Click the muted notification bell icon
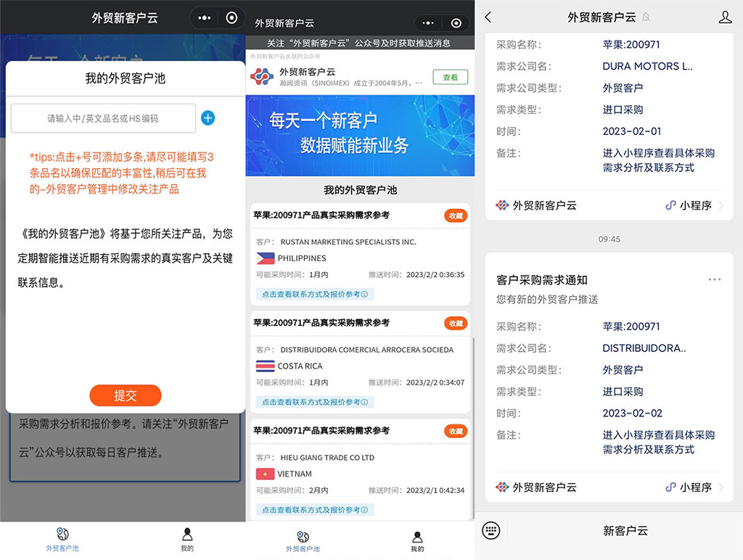 tap(646, 17)
